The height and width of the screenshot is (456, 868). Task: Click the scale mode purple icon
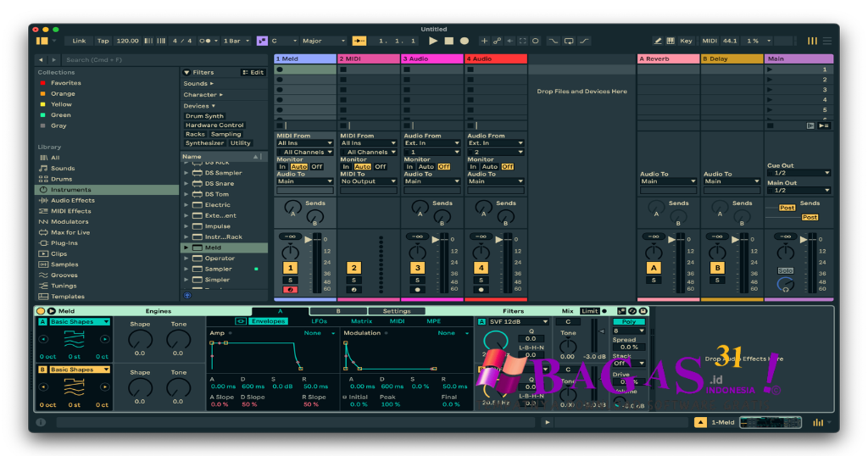pos(262,41)
